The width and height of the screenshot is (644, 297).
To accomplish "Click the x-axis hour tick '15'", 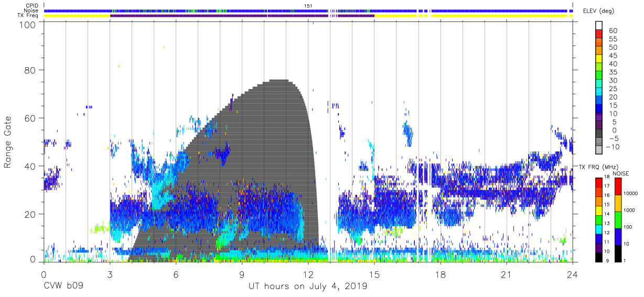I will (x=374, y=274).
